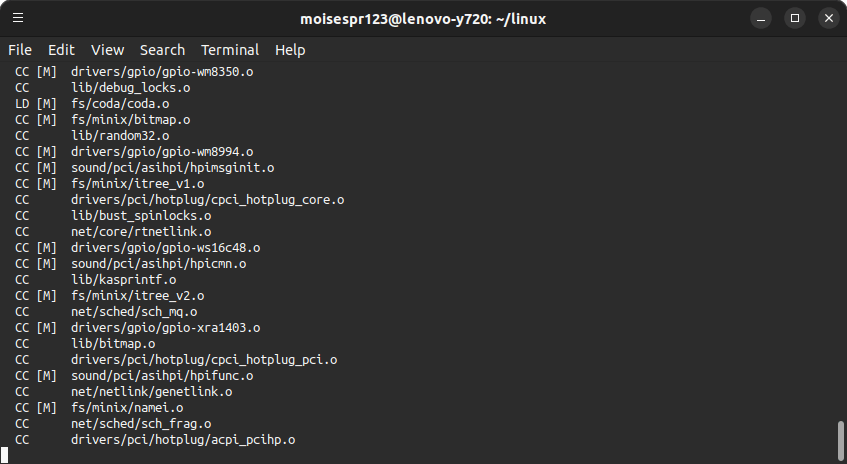This screenshot has width=847, height=464.
Task: Open the Edit menu
Action: point(61,50)
